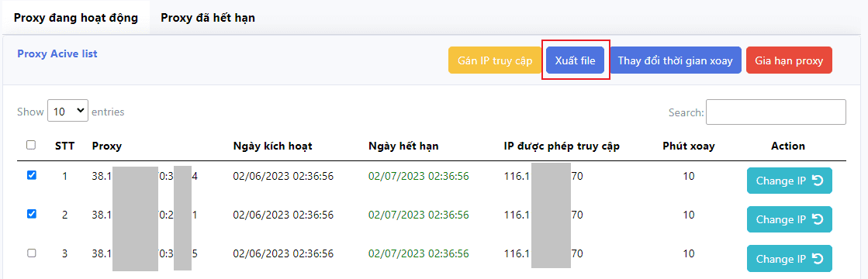Toggle the select-all checkbox in table header
The image size is (868, 279).
tap(32, 145)
